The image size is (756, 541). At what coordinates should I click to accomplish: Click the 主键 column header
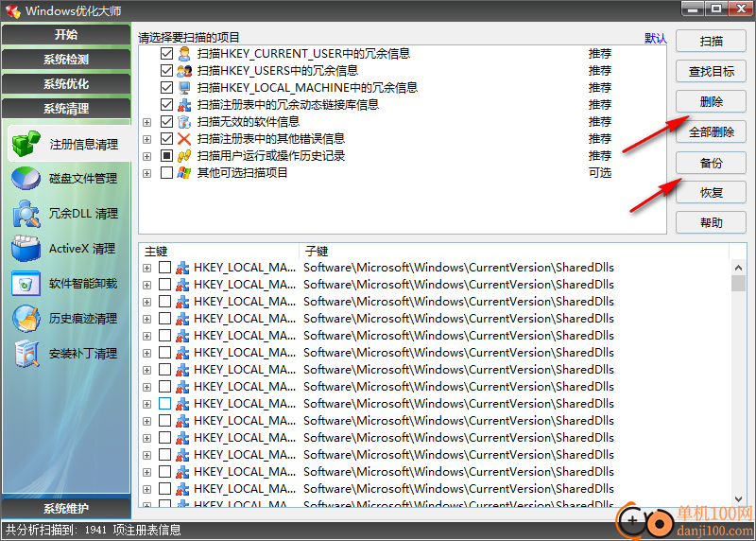coord(219,251)
